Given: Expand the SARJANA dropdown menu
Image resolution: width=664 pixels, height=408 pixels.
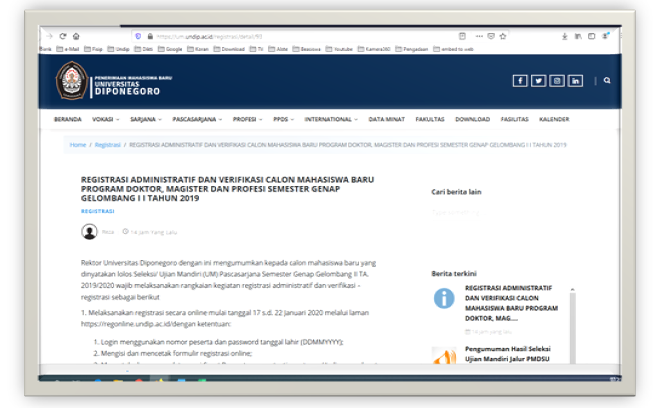Looking at the screenshot, I should click(147, 119).
